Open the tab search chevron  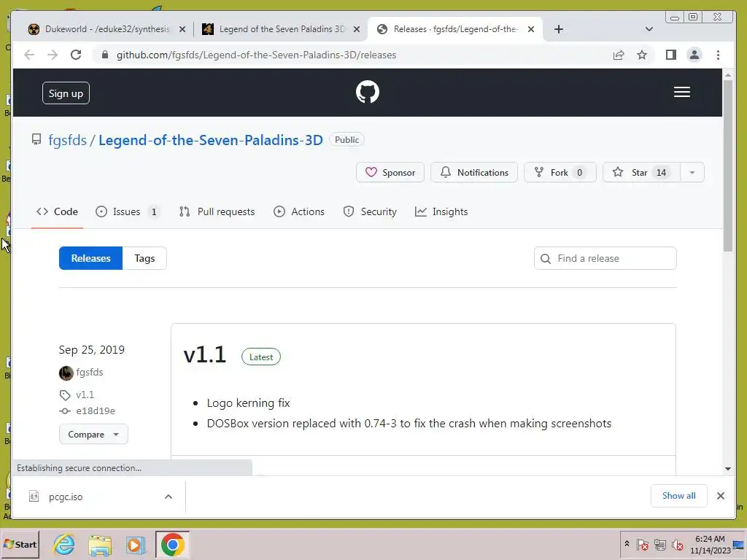(649, 29)
